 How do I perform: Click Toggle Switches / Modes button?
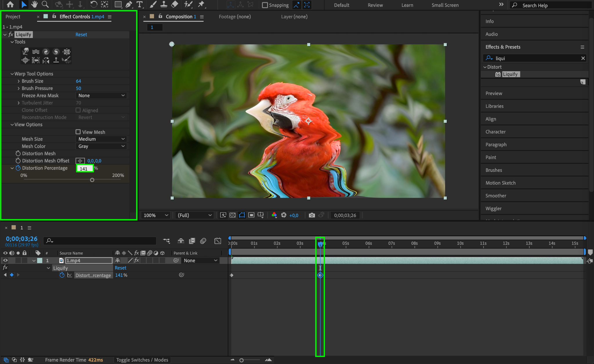pyautogui.click(x=142, y=360)
